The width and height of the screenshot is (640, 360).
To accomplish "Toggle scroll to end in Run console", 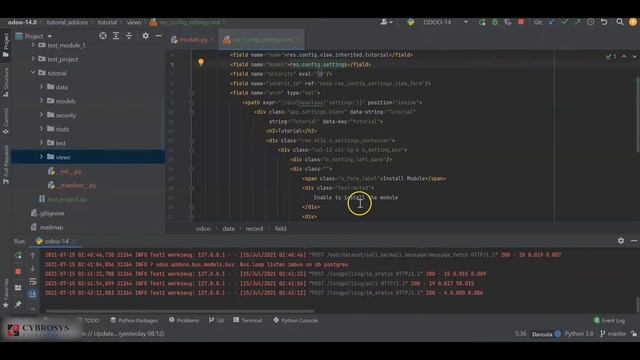I will click(33, 294).
